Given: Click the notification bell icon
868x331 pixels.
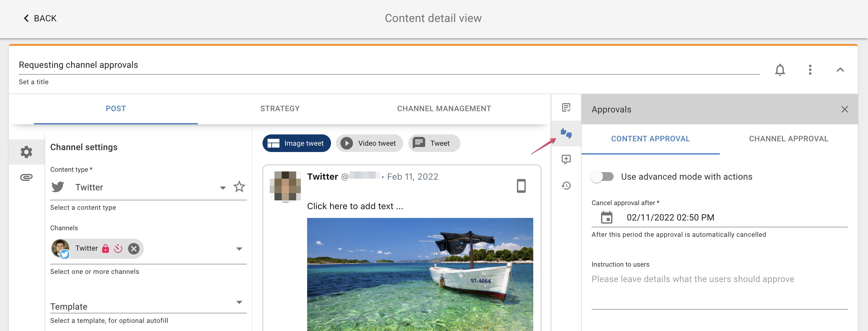Looking at the screenshot, I should [780, 70].
